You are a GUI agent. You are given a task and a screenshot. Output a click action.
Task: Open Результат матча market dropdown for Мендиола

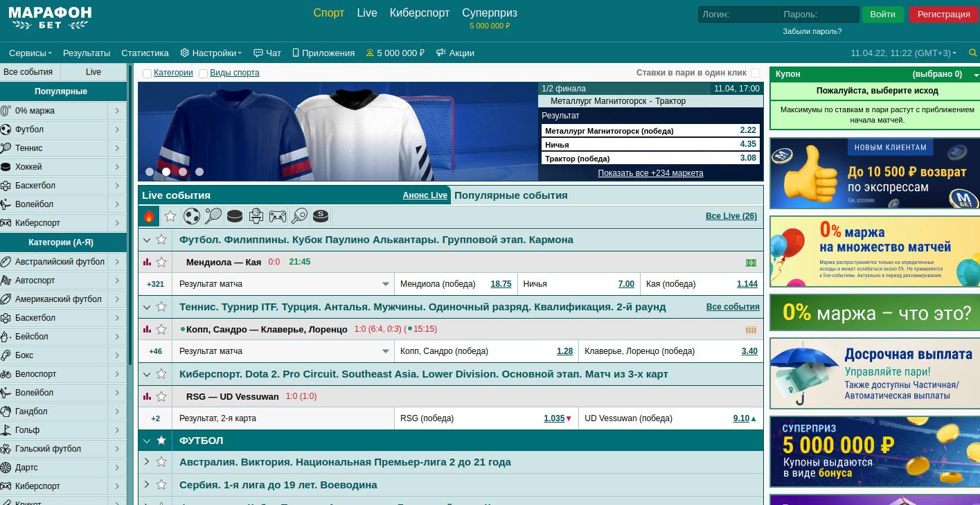click(x=386, y=284)
